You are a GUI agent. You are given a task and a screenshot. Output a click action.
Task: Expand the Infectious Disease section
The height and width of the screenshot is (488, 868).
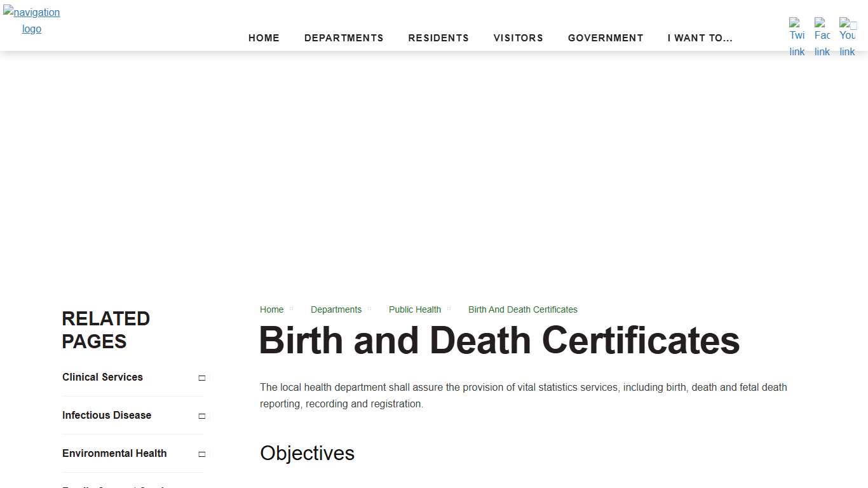[x=201, y=416]
